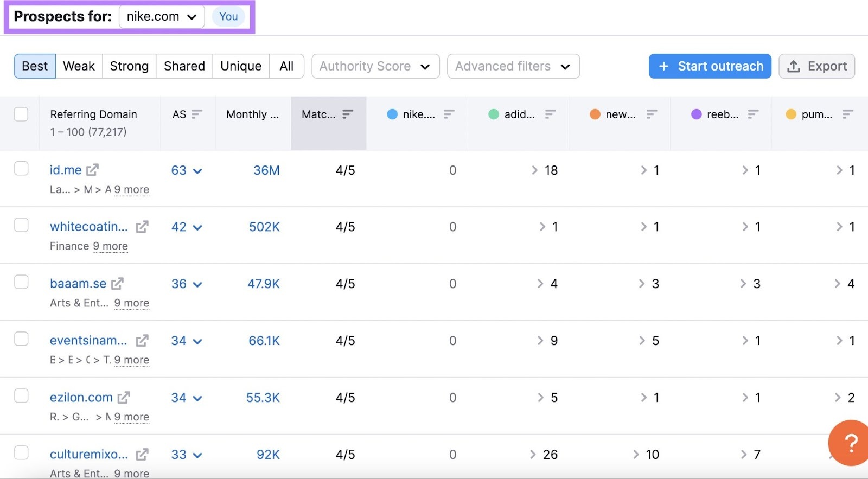Open the Advanced filters dropdown
The width and height of the screenshot is (868, 479).
pos(513,66)
